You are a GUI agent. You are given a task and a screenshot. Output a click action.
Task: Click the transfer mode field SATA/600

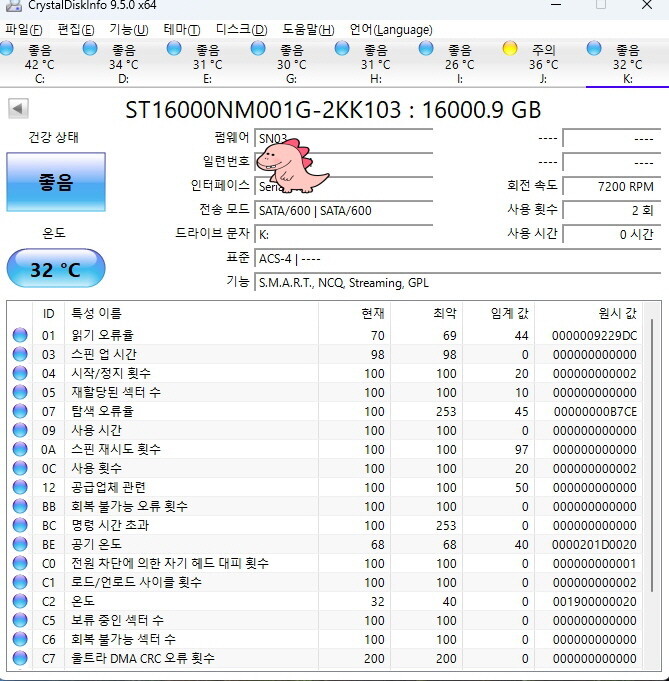point(344,211)
